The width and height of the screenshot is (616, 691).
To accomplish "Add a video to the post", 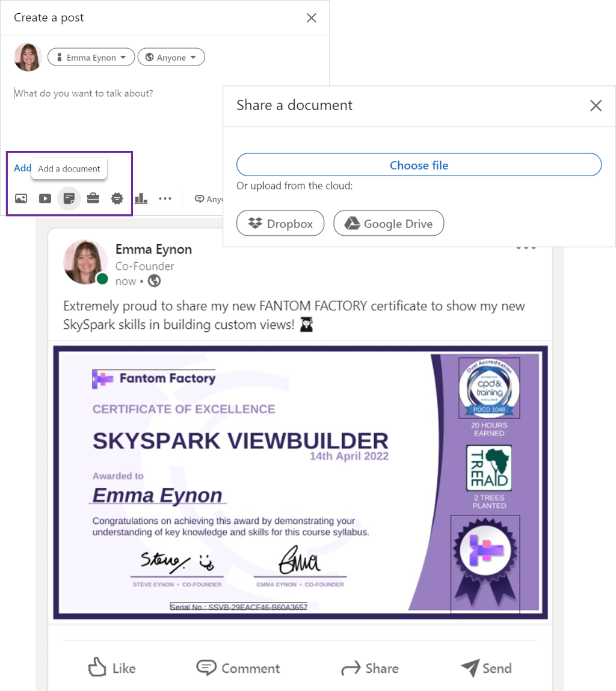I will (x=45, y=198).
